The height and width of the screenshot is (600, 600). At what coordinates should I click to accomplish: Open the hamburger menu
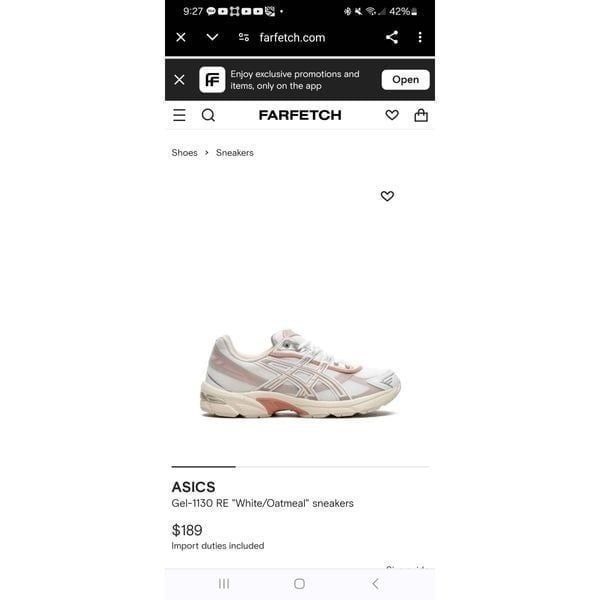click(x=179, y=115)
